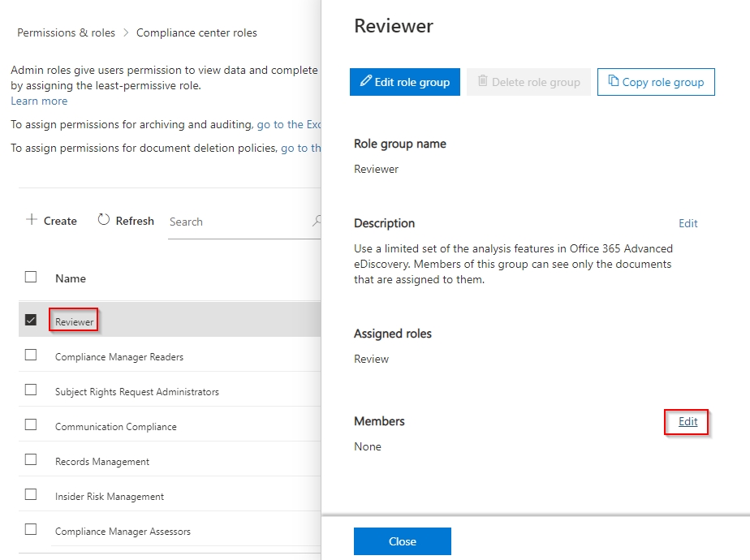Click Edit link next to Members

[x=687, y=421]
